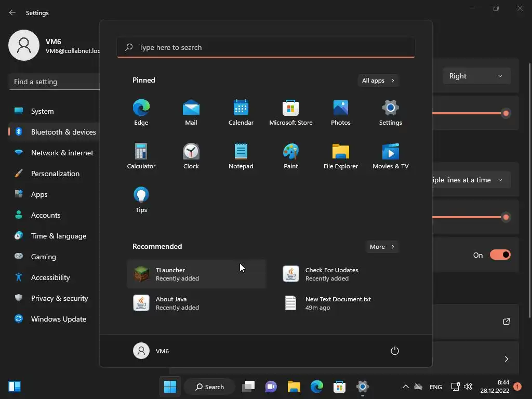The image size is (532, 399).
Task: Open Privacy & security settings
Action: tap(54, 298)
